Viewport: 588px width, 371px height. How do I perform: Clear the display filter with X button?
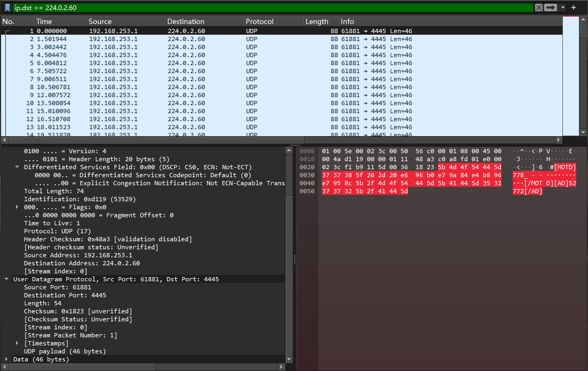tap(538, 7)
